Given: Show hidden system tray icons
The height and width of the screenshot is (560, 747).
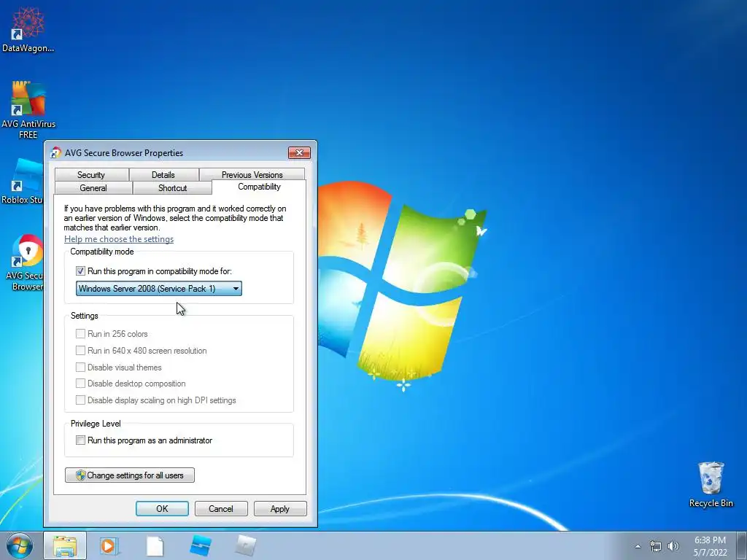Looking at the screenshot, I should (x=638, y=546).
